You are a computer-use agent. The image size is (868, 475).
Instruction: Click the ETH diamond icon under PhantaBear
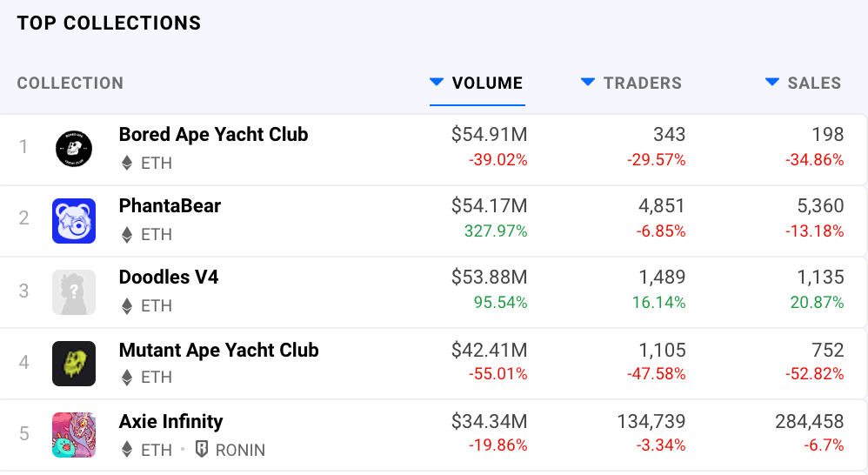point(127,234)
